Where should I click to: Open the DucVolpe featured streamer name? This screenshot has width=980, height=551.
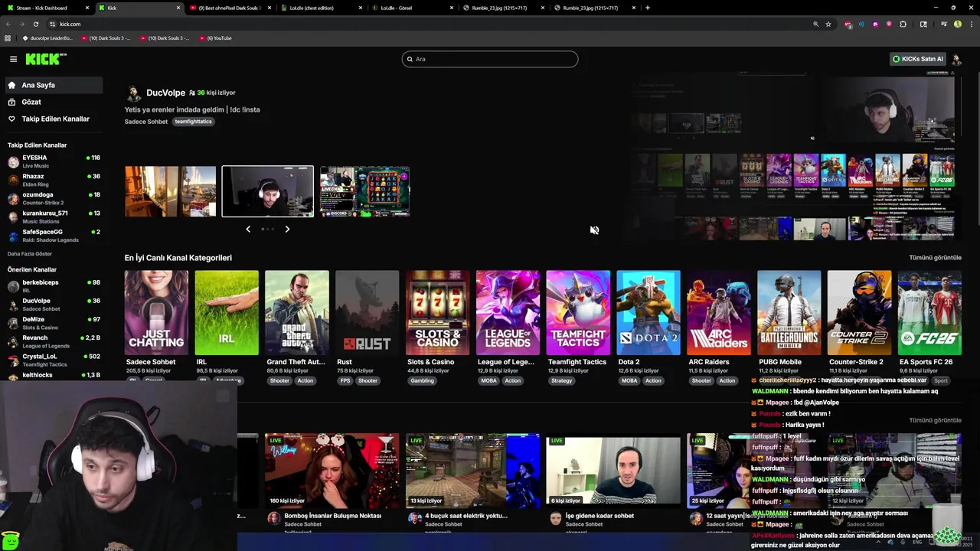[165, 93]
